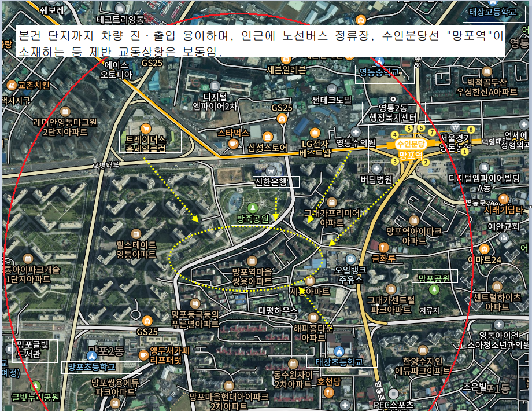
Task: Click the 저류지 map label
Action: click(430, 310)
